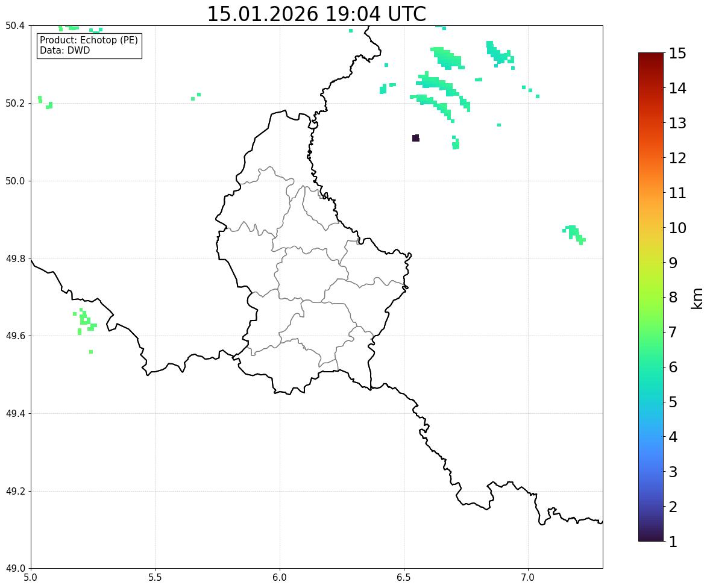Click the colorbar tick label 6

coord(673,367)
